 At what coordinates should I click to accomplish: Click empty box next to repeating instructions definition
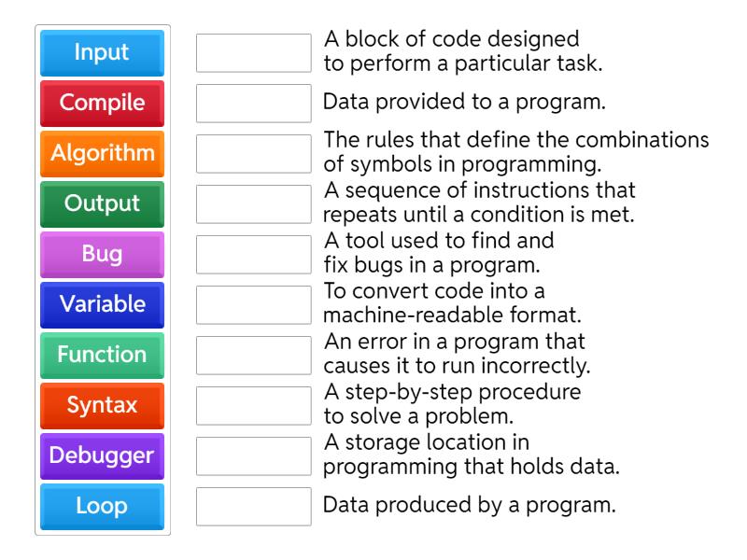pos(254,204)
